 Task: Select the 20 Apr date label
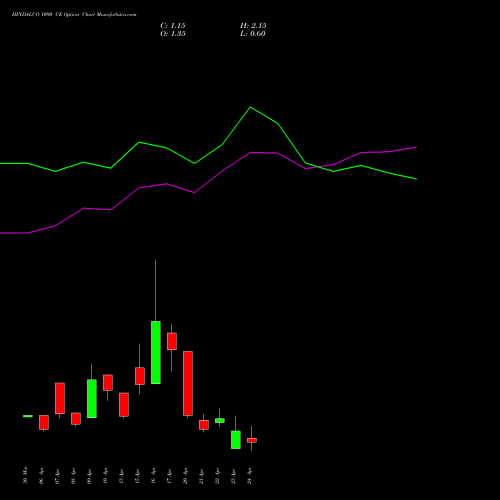point(185,476)
